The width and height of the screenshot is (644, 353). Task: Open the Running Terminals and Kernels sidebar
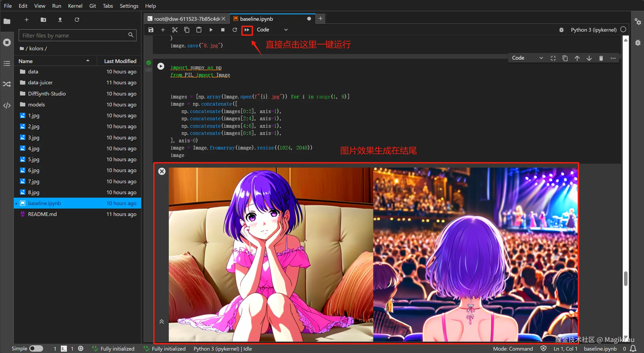point(7,43)
